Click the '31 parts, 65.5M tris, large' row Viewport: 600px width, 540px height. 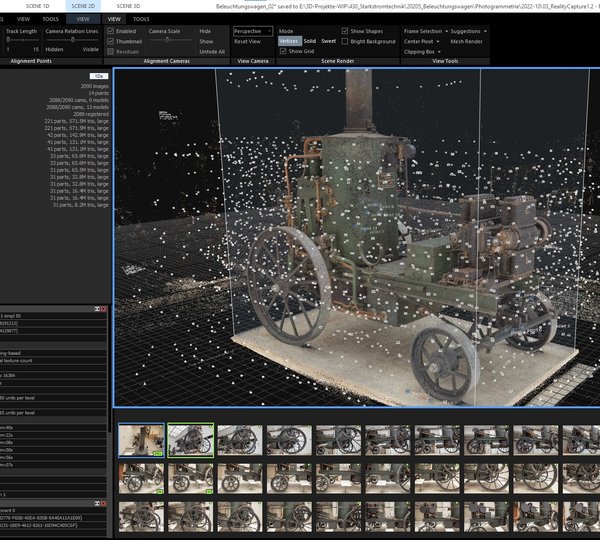click(79, 170)
